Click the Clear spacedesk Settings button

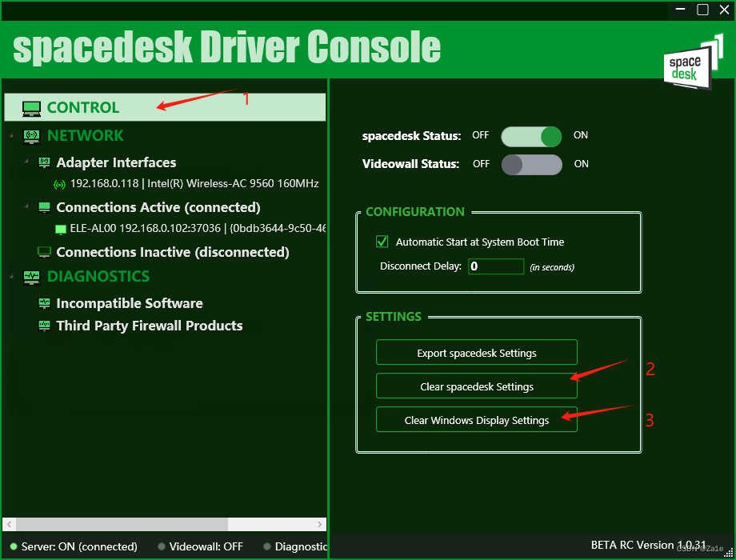point(477,386)
